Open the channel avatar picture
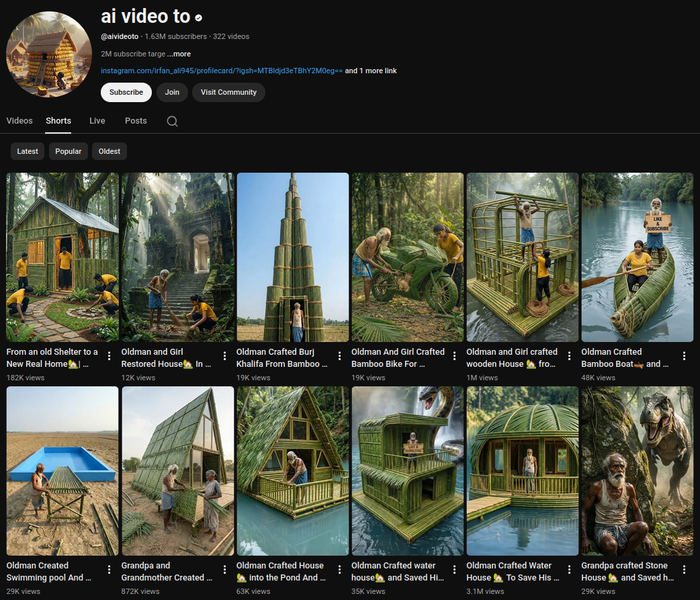The image size is (700, 600). click(49, 54)
